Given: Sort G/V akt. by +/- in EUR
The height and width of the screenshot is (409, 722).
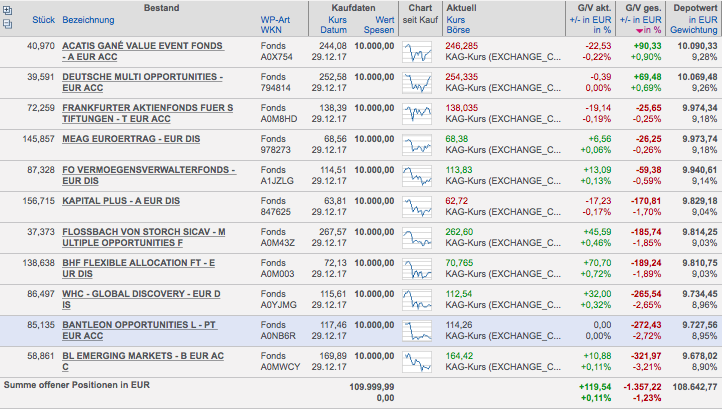Looking at the screenshot, I should 590,20.
